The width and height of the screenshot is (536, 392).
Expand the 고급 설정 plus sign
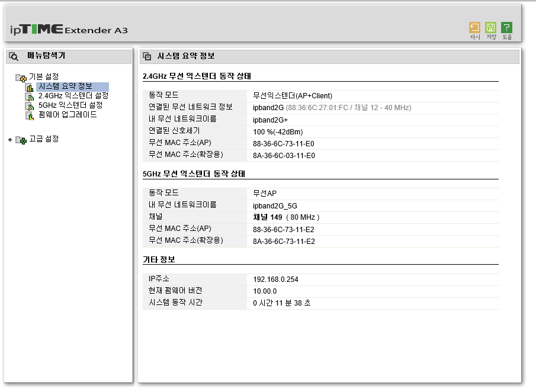click(10, 139)
